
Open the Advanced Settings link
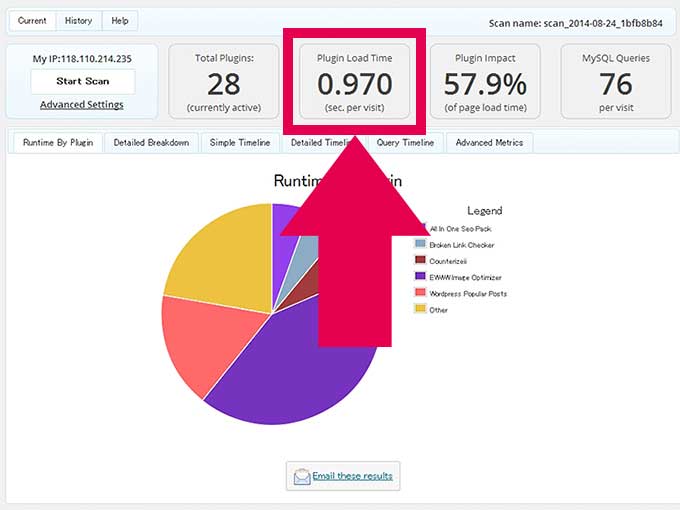[x=82, y=104]
